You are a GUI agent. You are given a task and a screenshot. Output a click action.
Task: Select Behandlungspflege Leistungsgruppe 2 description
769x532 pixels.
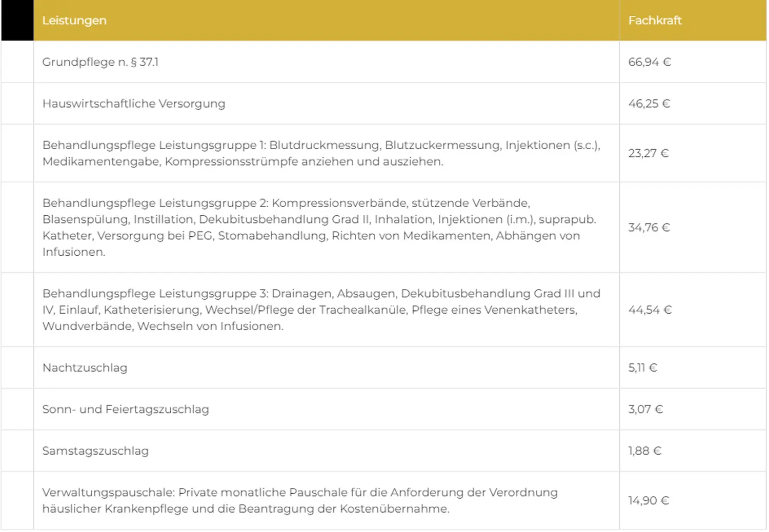point(319,228)
